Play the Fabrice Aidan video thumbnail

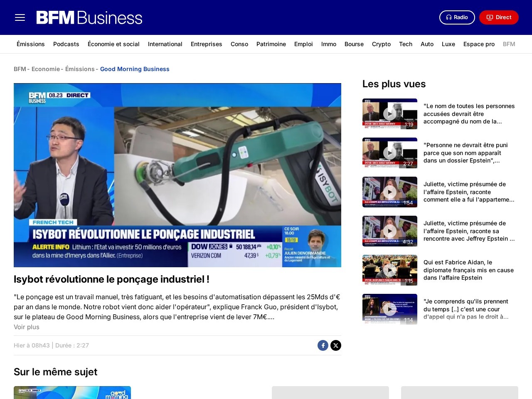pos(389,270)
